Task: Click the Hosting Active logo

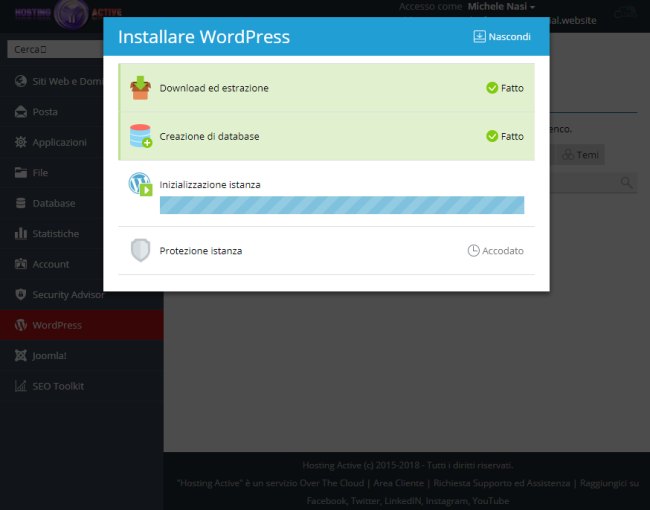Action: (x=68, y=14)
